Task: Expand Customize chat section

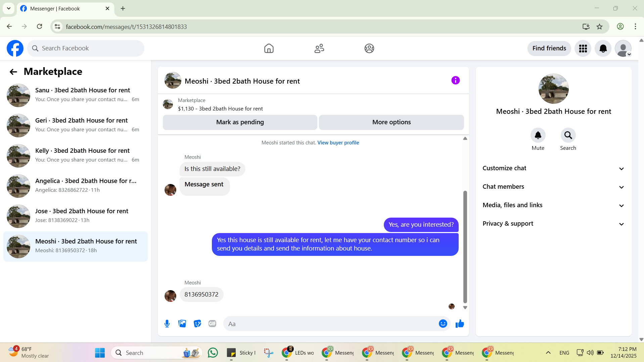Action: tap(553, 168)
